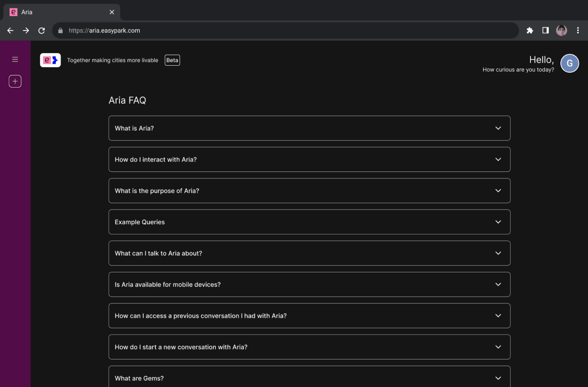
Task: Click 'How curious are you today?' text
Action: point(518,70)
